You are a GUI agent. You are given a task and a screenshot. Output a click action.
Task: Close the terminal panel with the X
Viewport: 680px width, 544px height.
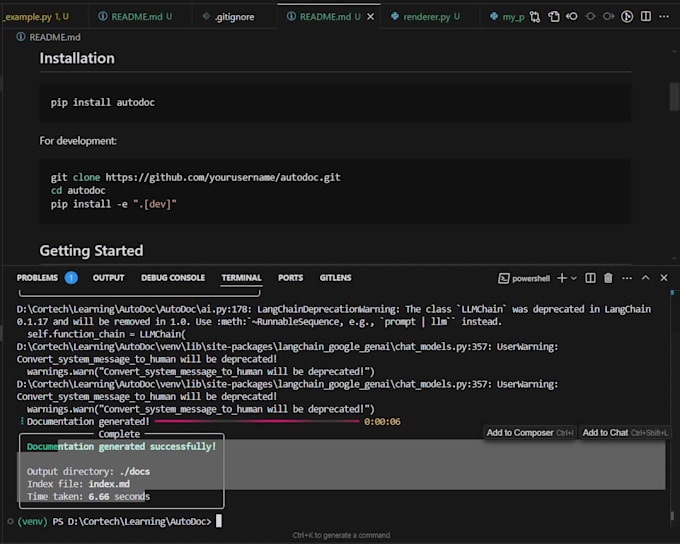[x=664, y=278]
